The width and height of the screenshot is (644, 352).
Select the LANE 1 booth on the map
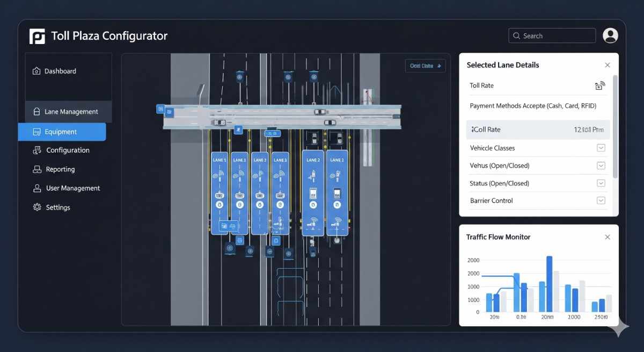point(219,192)
